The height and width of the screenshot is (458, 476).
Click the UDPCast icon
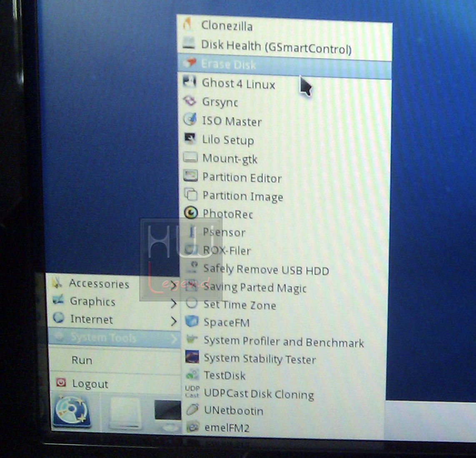[192, 391]
